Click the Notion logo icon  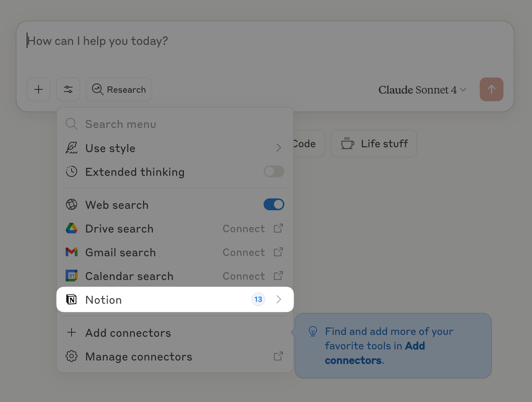coord(72,299)
